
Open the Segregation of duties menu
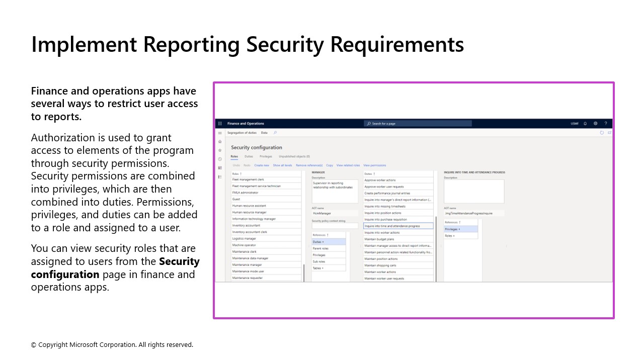[242, 133]
